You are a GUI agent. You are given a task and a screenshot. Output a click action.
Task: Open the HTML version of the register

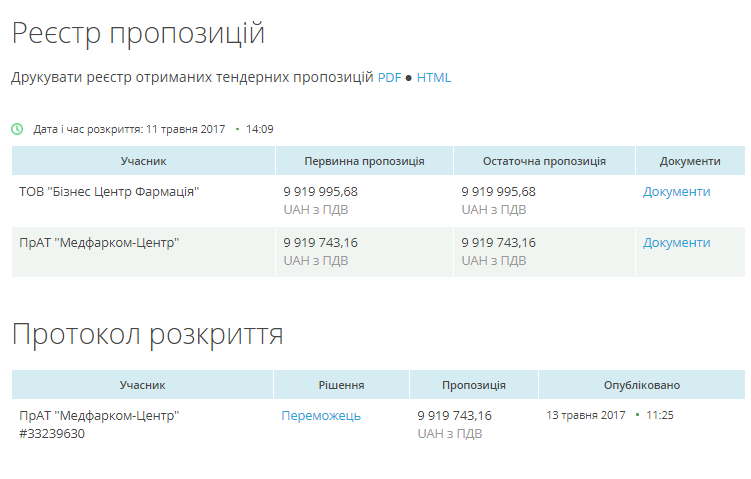pyautogui.click(x=434, y=77)
